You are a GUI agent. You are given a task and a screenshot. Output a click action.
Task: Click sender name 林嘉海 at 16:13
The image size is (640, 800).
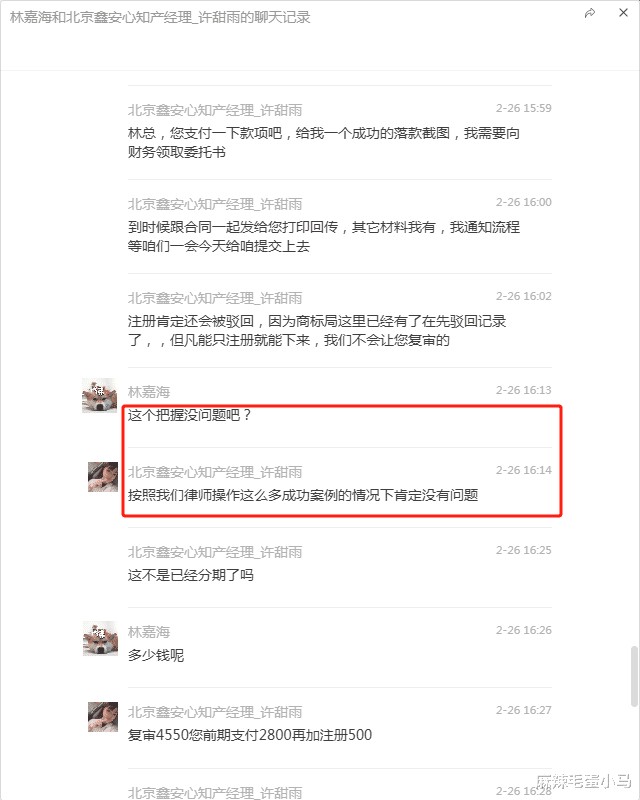pyautogui.click(x=149, y=392)
